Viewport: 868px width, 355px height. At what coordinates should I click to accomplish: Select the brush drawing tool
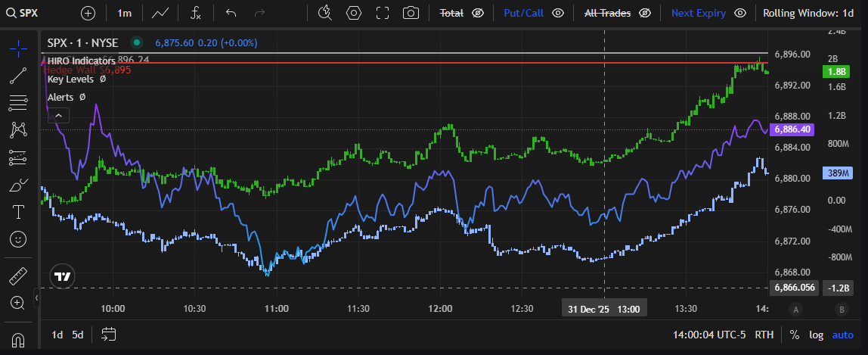coord(18,185)
